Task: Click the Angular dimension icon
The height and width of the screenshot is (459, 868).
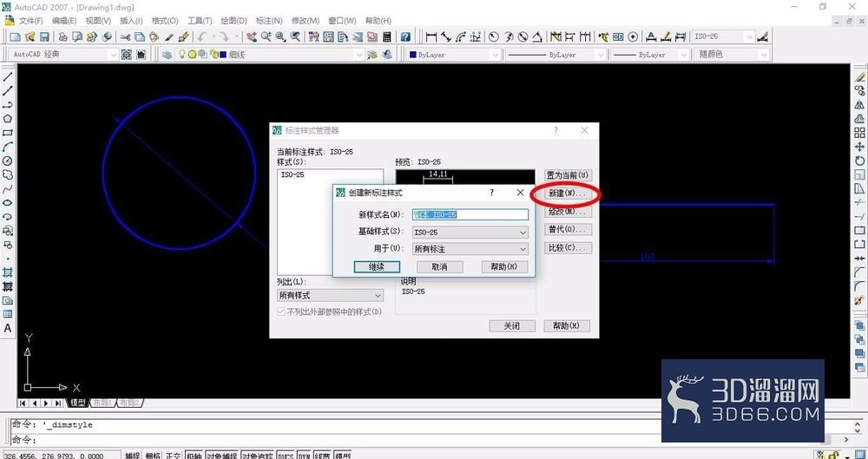Action: pos(537,37)
